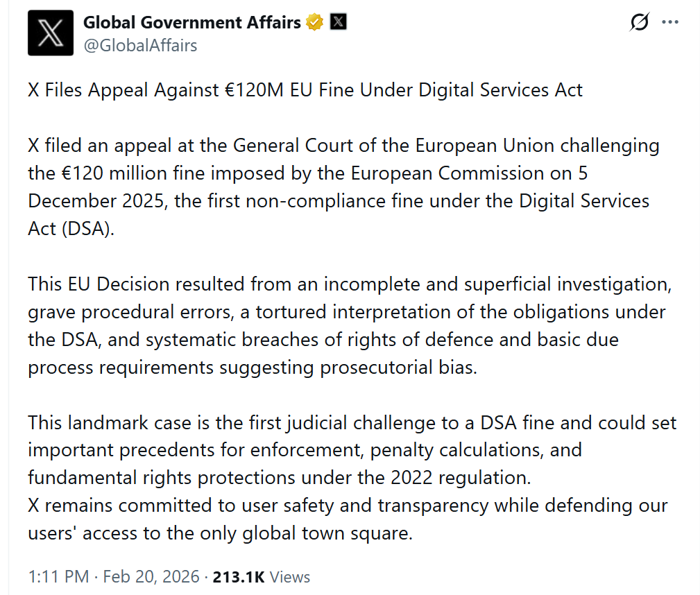Click the words "General Court of the European Union"
This screenshot has width=700, height=595.
pyautogui.click(x=393, y=146)
